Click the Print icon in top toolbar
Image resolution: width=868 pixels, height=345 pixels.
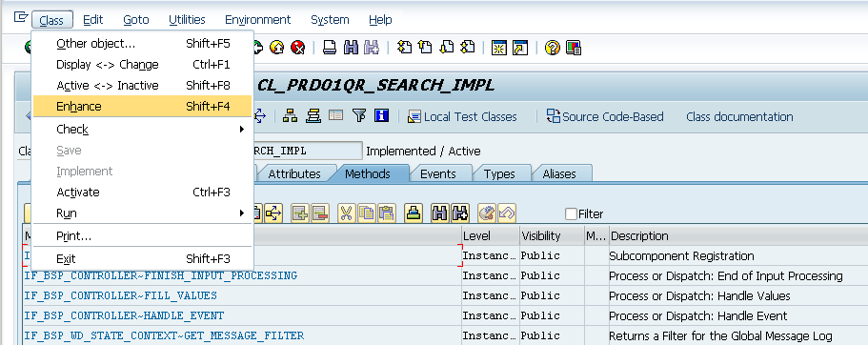click(x=330, y=48)
